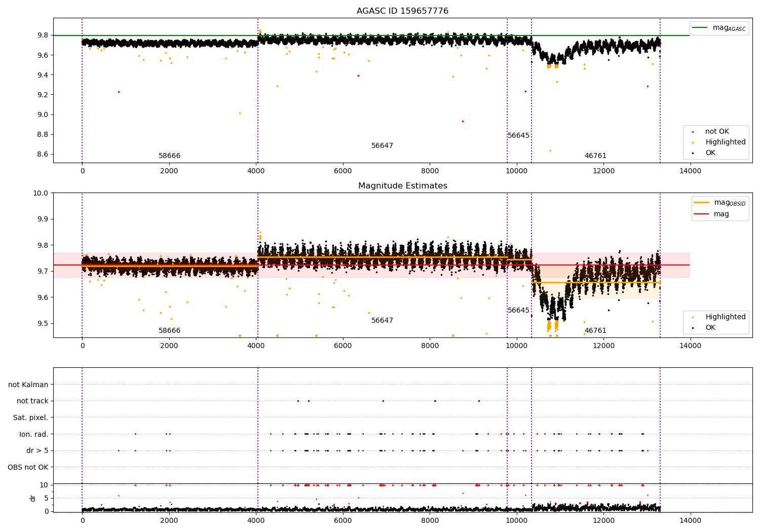Image resolution: width=760 pixels, height=532 pixels.
Task: Click OBSID label 58666 in the top plot
Action: [169, 156]
